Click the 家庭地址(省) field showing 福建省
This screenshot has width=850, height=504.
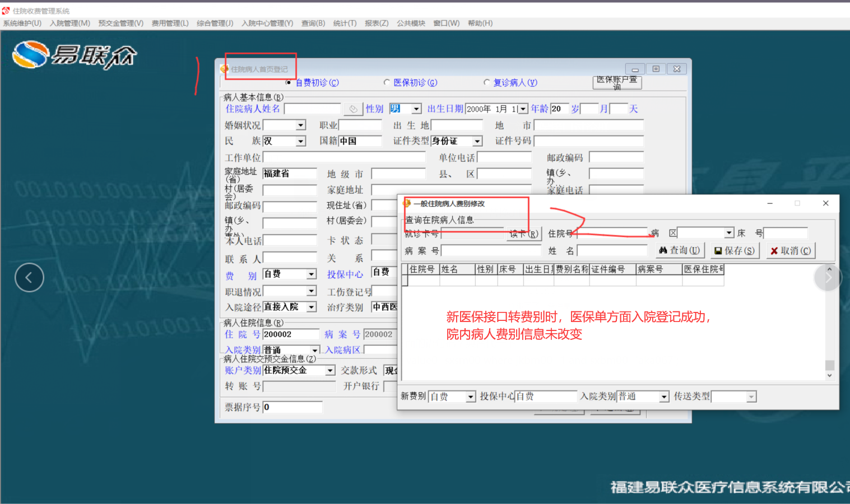point(290,174)
